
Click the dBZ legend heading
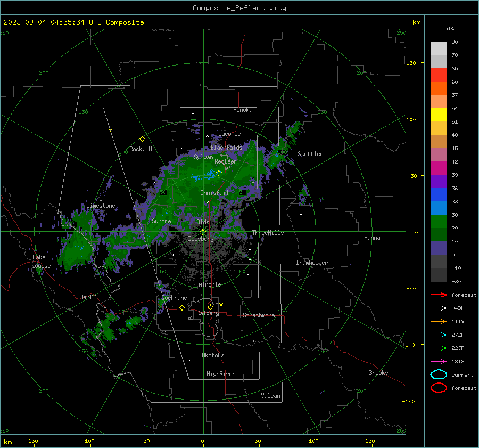tap(451, 28)
